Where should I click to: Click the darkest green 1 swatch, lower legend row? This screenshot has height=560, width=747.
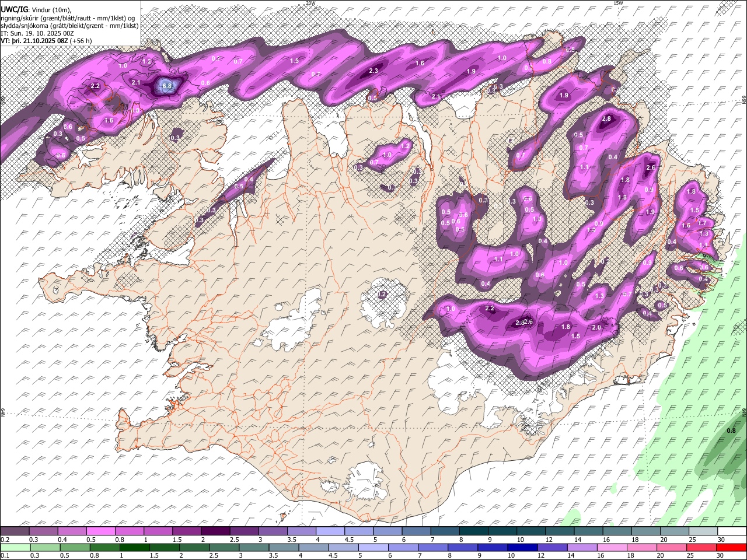point(134,548)
